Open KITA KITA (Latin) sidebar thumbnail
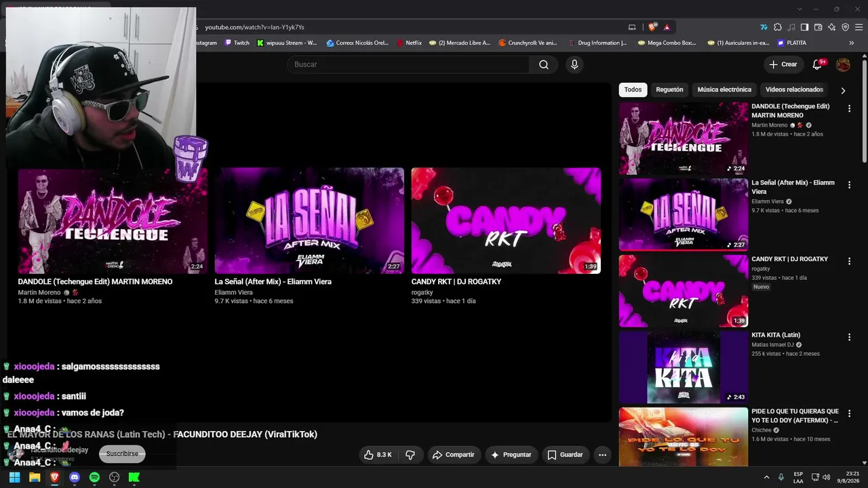 (684, 367)
